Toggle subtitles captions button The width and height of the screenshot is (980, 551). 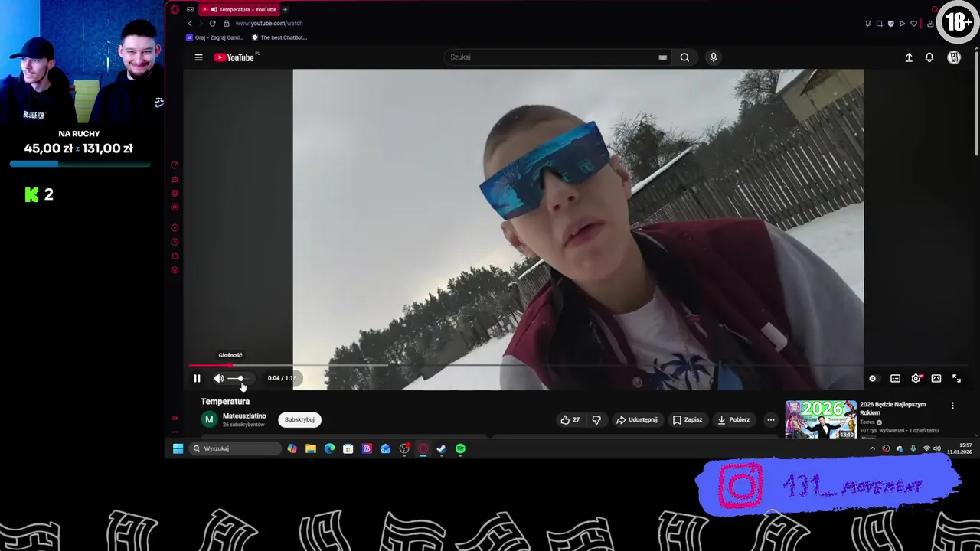(x=895, y=378)
